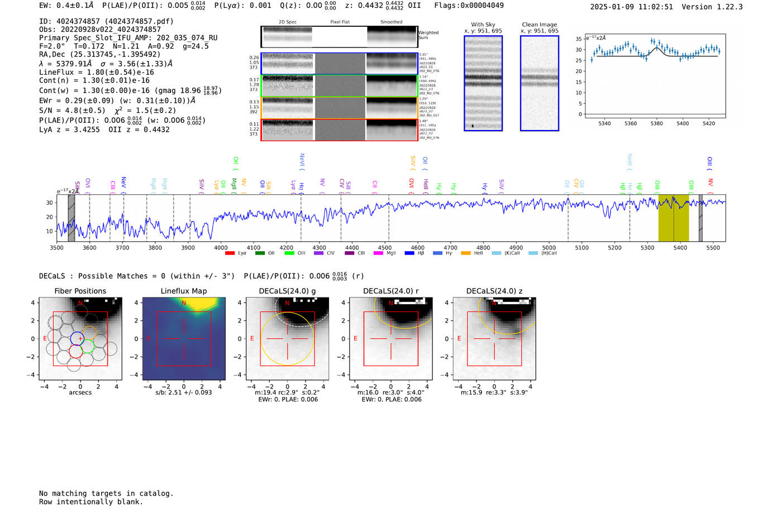Select the 2025-01-09 11:02:51 timestamp
The image size is (782, 532).
pyautogui.click(x=632, y=7)
